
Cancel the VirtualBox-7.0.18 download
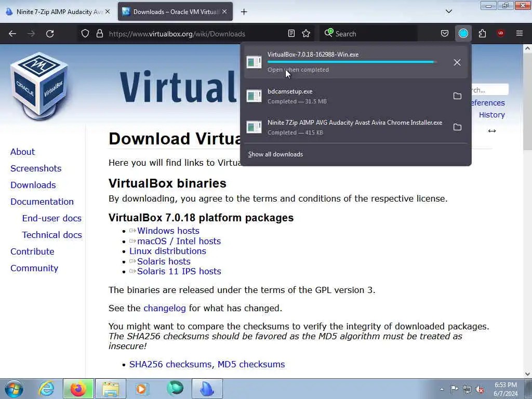[x=457, y=62]
